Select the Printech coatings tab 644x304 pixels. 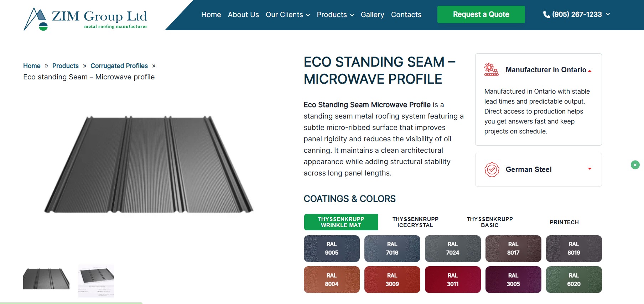[x=564, y=222]
